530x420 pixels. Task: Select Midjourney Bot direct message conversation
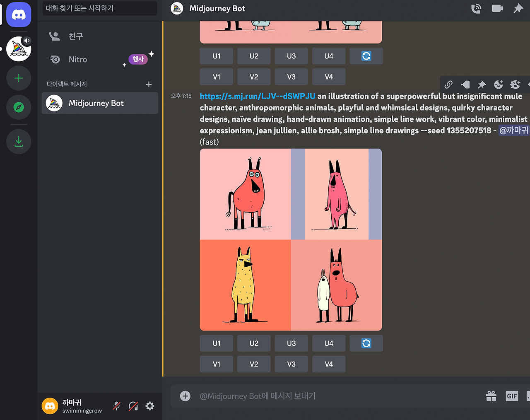coord(100,103)
